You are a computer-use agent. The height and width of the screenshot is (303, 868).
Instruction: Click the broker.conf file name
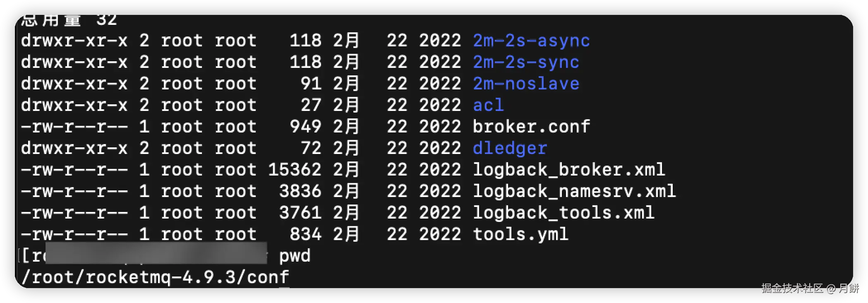pyautogui.click(x=531, y=127)
